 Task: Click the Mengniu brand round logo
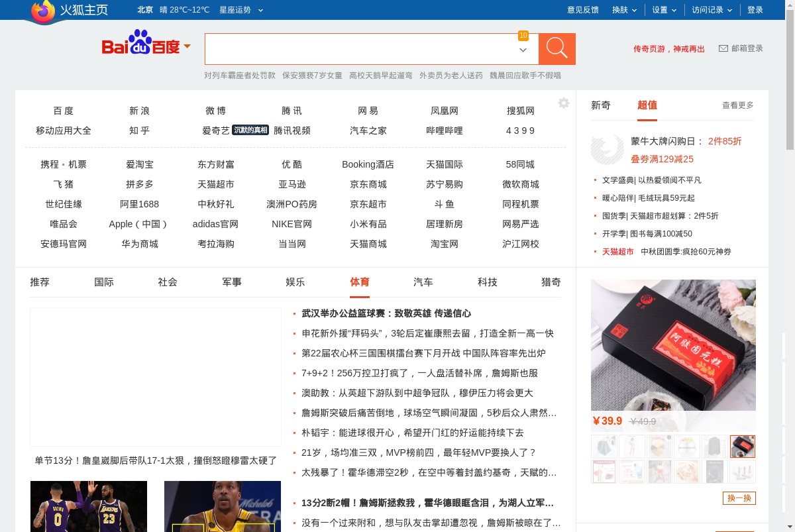tap(608, 149)
